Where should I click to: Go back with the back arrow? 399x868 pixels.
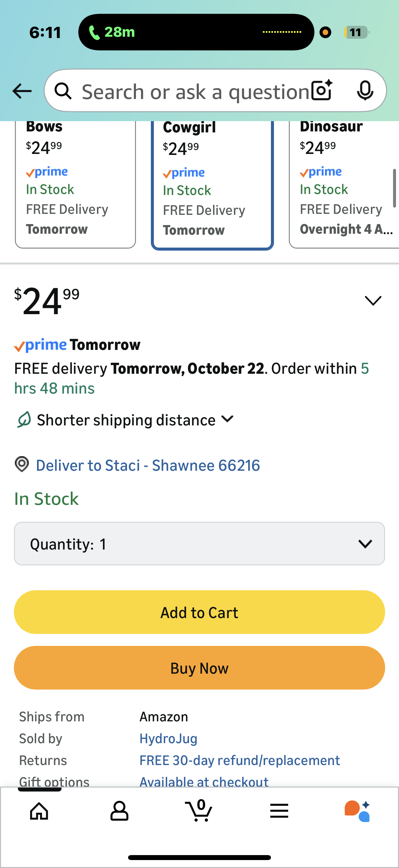tap(21, 91)
